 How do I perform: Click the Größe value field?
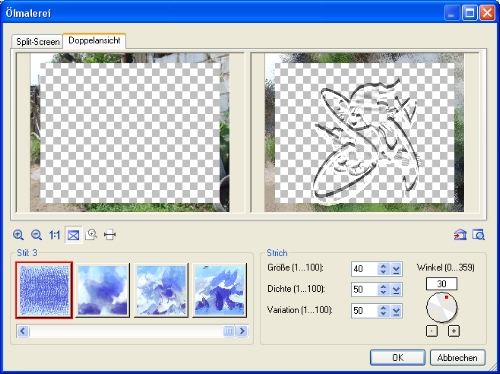click(364, 269)
